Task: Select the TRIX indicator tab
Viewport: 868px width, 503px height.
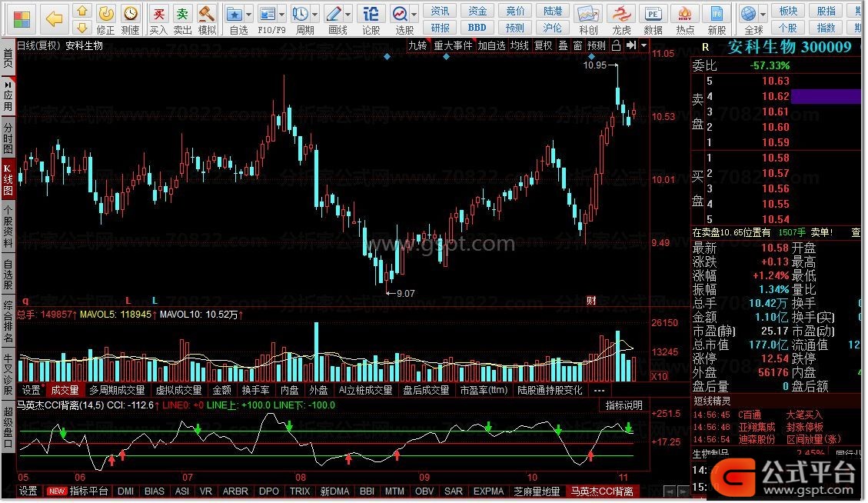Action: (x=300, y=491)
